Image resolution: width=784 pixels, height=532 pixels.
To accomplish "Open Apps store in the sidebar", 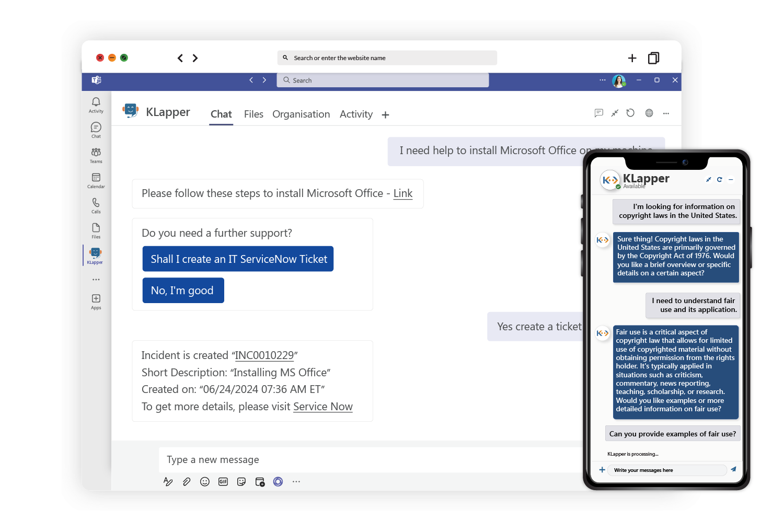I will coord(96,302).
